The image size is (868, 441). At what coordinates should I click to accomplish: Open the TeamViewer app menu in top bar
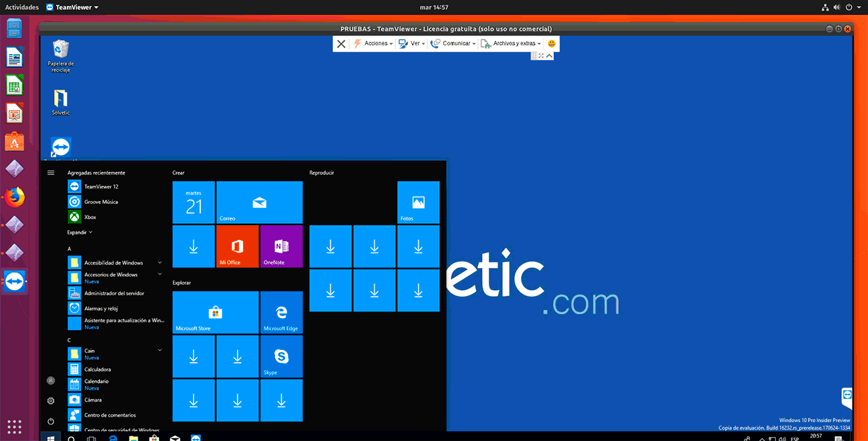pyautogui.click(x=72, y=7)
